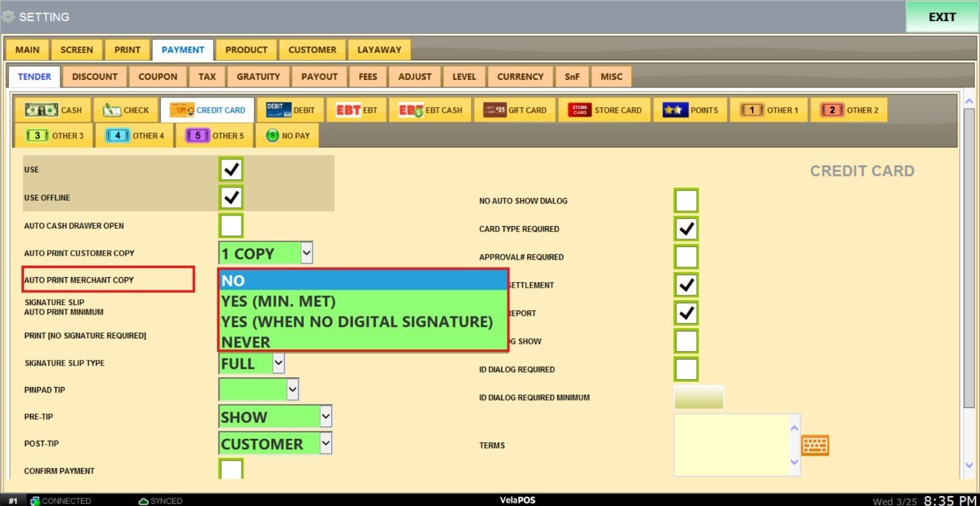The width and height of the screenshot is (980, 506).
Task: Open the Post-Tip dropdown
Action: tap(325, 444)
